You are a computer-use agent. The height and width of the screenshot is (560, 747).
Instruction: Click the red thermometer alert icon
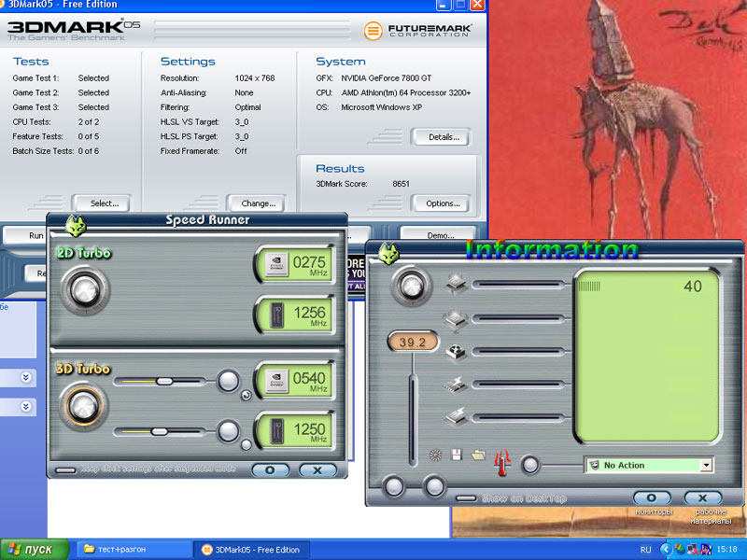coord(502,462)
